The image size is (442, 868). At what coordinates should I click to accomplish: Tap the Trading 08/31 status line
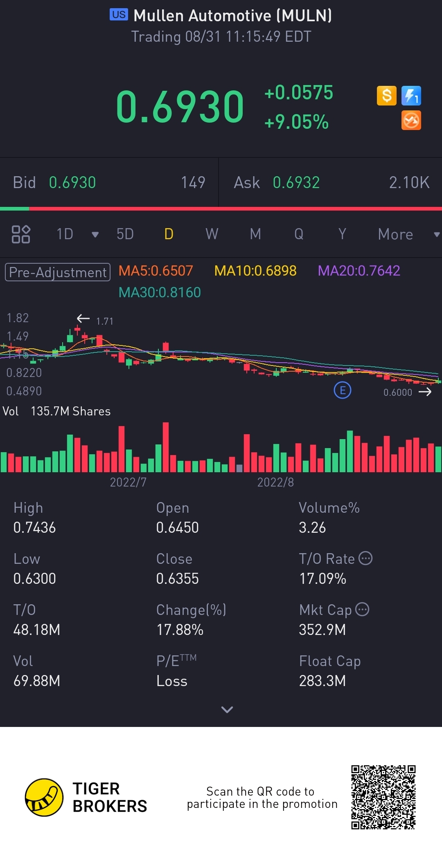[x=221, y=37]
